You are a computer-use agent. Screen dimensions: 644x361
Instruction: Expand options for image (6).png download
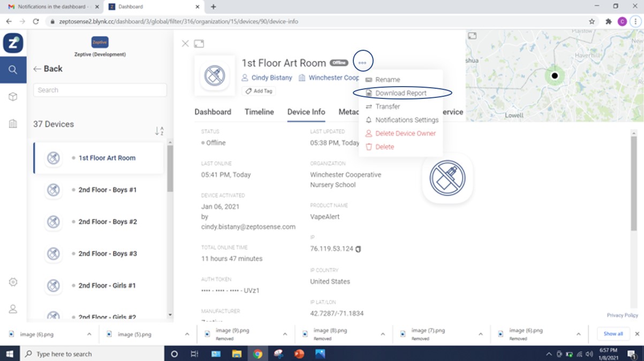89,334
